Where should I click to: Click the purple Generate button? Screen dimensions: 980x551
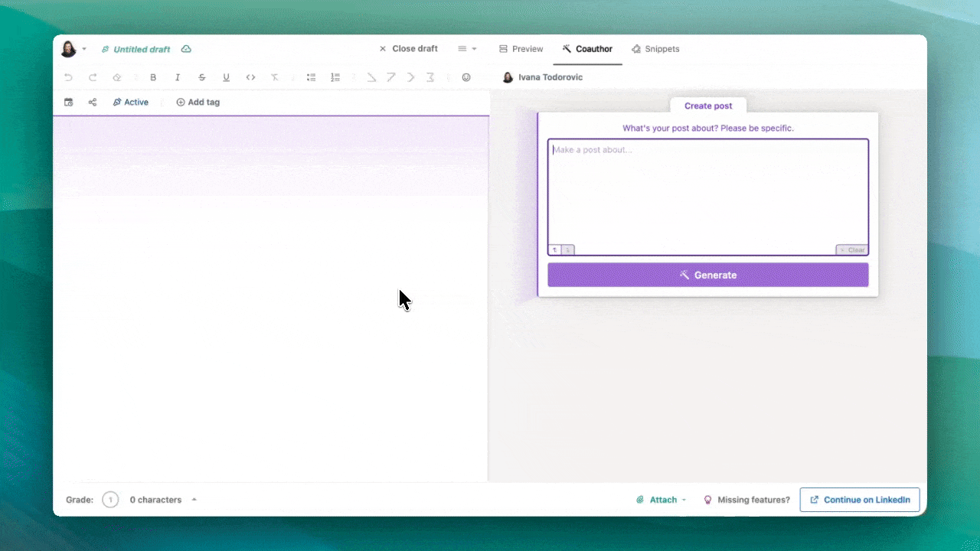(707, 275)
